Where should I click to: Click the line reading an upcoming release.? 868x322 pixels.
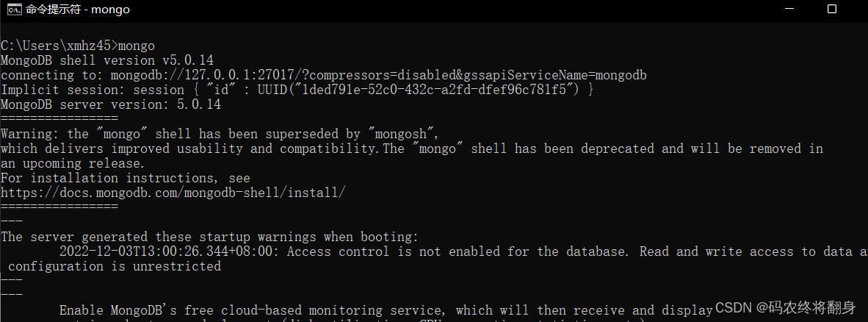(73, 163)
